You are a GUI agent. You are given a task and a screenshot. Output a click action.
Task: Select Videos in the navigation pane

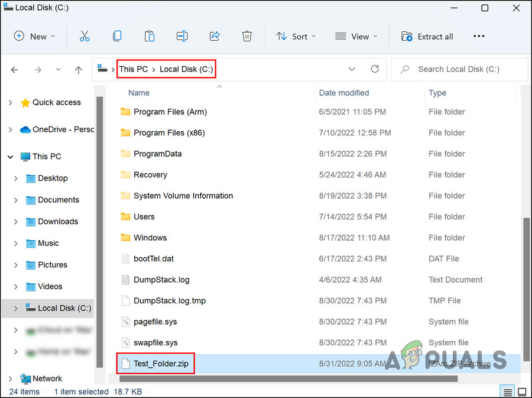pyautogui.click(x=50, y=286)
